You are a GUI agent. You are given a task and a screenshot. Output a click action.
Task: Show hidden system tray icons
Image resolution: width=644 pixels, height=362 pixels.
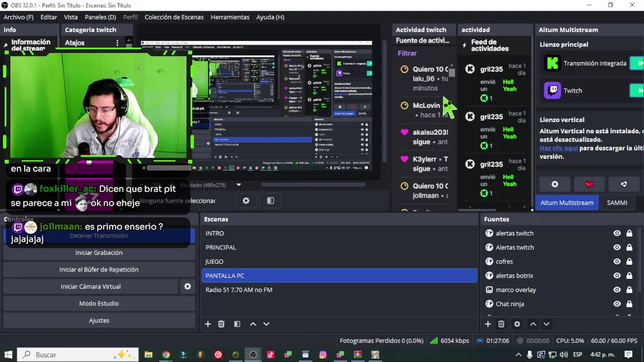519,354
